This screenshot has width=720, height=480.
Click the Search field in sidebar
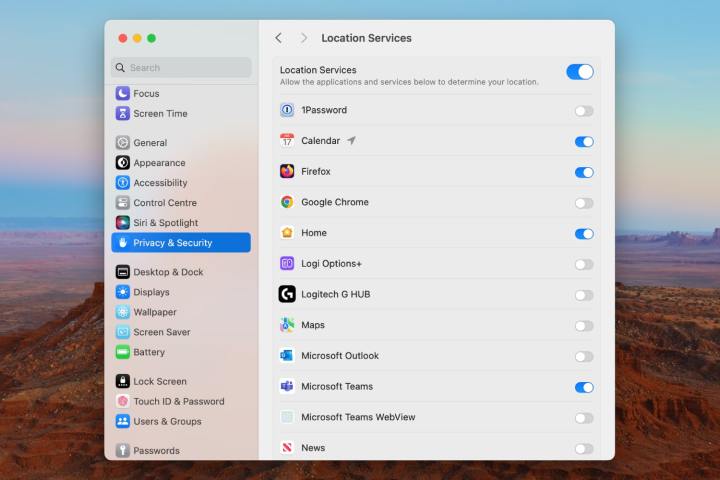[x=181, y=68]
